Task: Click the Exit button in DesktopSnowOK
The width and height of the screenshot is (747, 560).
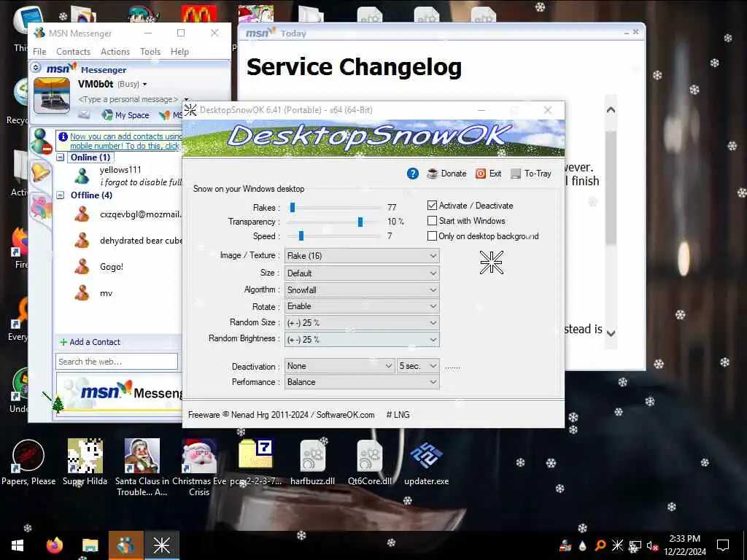Action: [x=488, y=174]
